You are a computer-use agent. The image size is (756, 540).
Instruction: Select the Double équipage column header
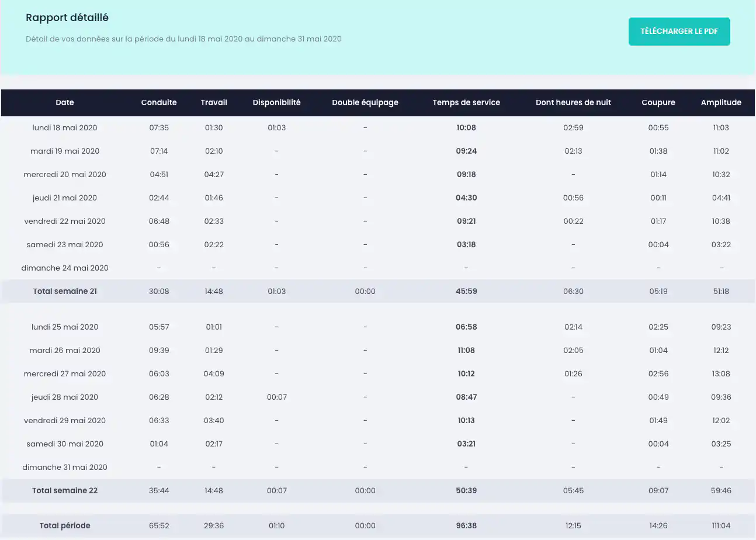coord(365,102)
